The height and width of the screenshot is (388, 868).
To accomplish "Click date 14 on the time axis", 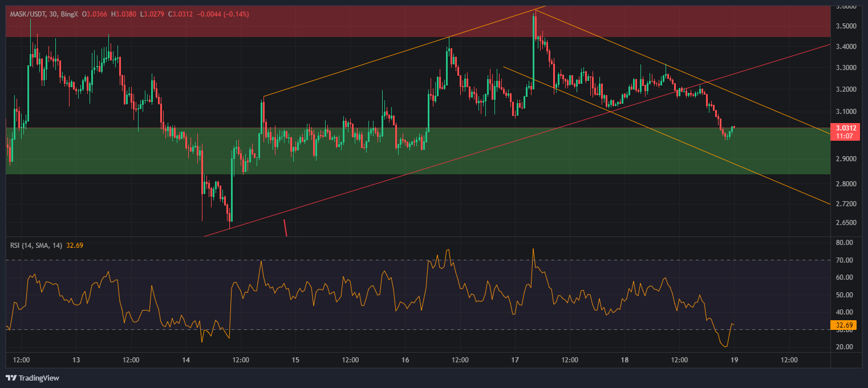I will pyautogui.click(x=186, y=360).
